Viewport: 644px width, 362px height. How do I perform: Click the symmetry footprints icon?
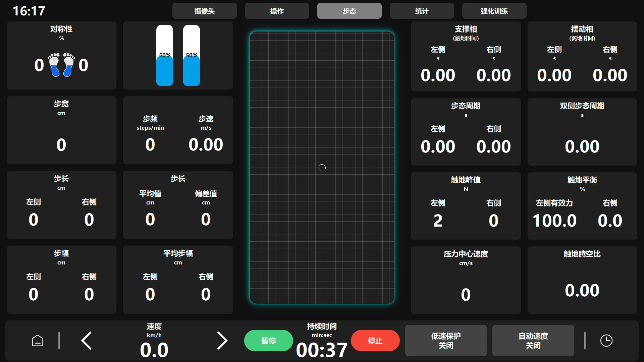click(61, 65)
